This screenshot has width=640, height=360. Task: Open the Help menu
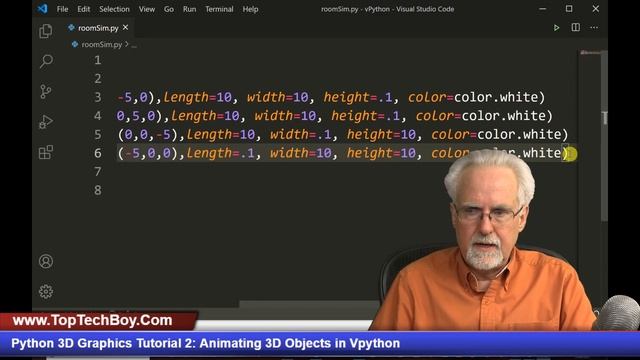250,9
